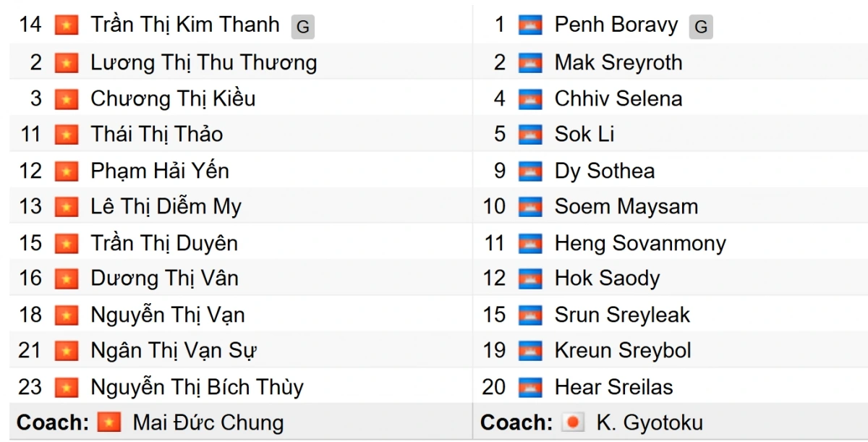This screenshot has width=868, height=442.
Task: Click Vietnam flag beside Trần Thị Kim Thanh
Action: [67, 26]
